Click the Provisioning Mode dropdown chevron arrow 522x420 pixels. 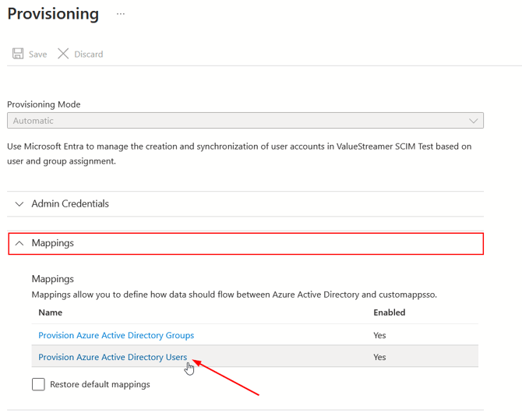[473, 121]
